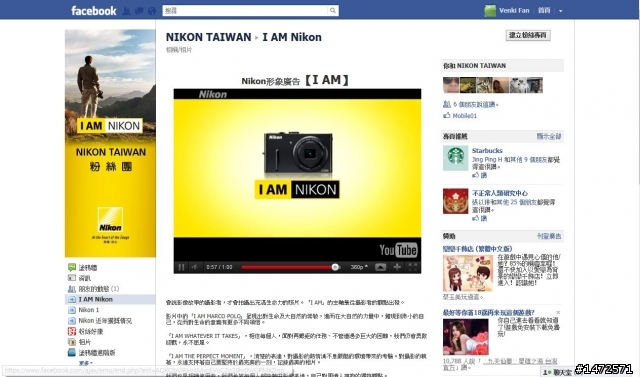
Task: Click the I AM NIKON profile banner image
Action: 110,143
